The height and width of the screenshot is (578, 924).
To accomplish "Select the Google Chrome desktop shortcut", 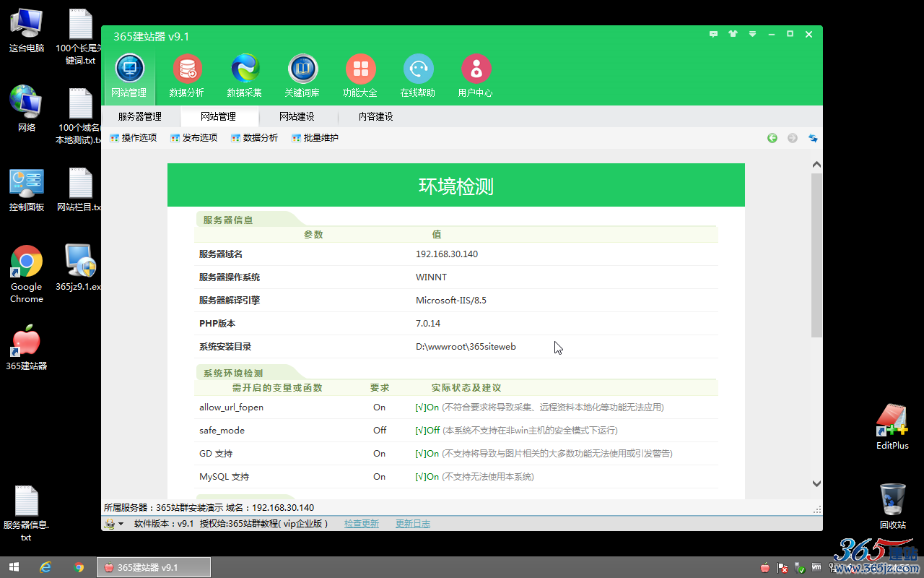I will click(27, 275).
